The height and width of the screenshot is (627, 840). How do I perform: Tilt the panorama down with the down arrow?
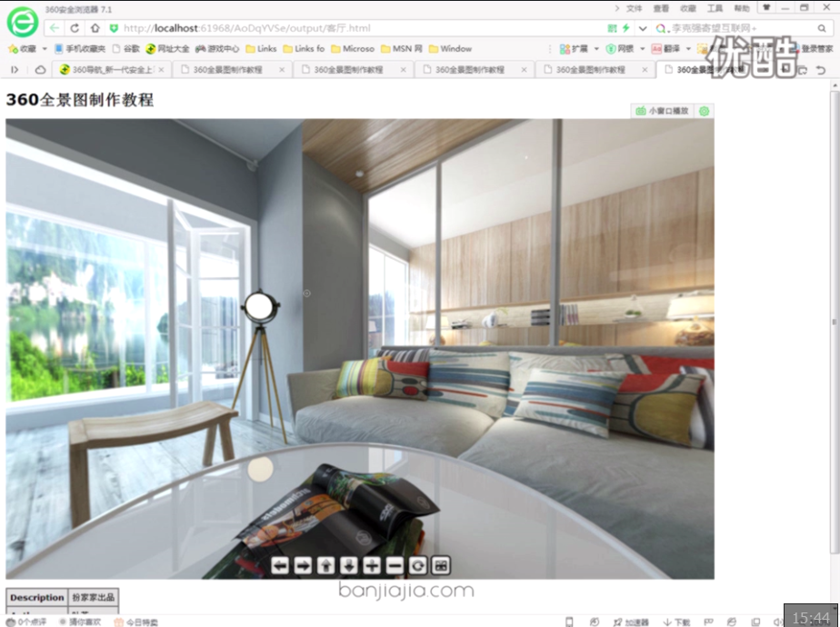click(349, 565)
